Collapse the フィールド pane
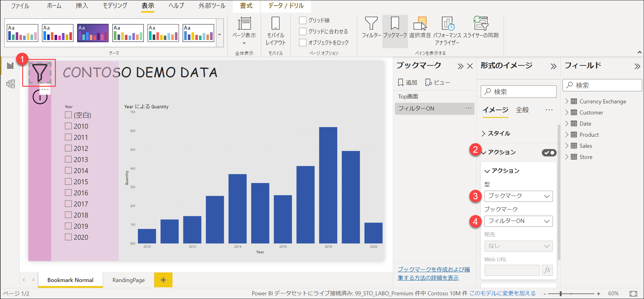The image size is (644, 299). [637, 66]
